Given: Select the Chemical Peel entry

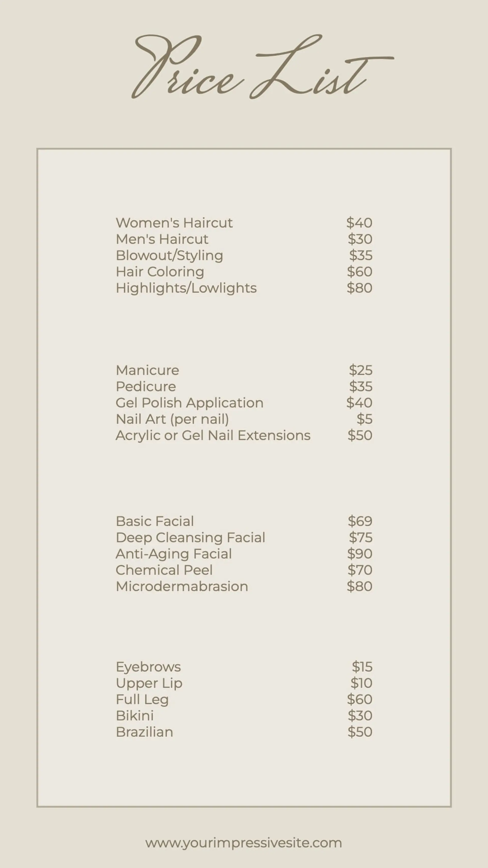Looking at the screenshot, I should tap(164, 570).
